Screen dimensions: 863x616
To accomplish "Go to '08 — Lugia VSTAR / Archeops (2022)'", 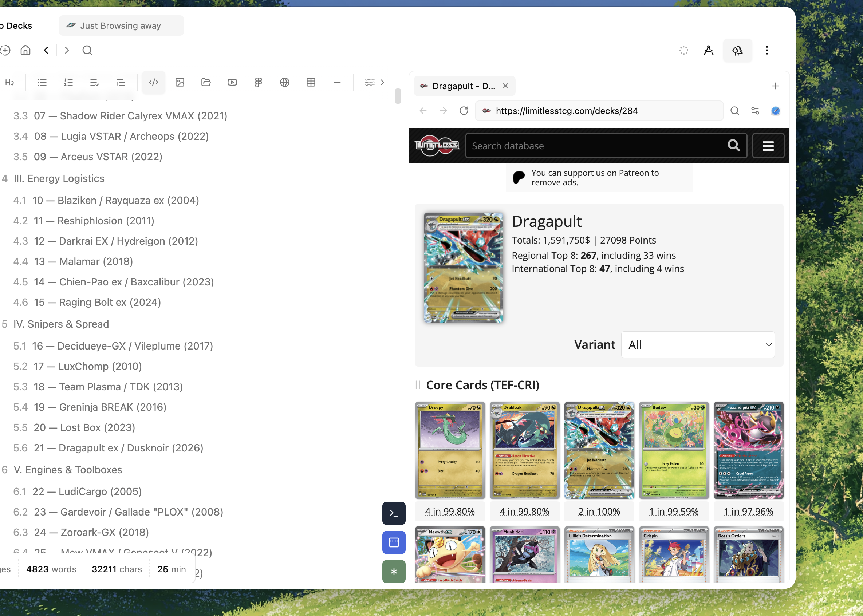I will point(121,137).
